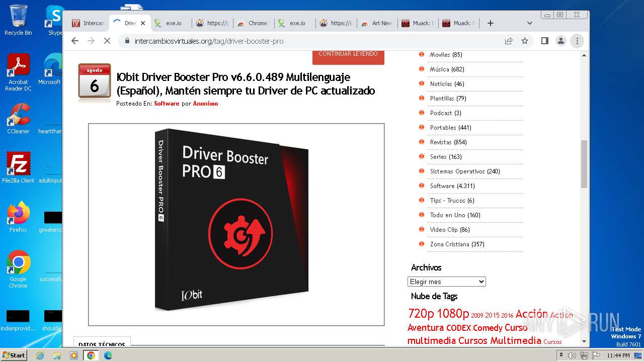Expand the tab search chevron
The width and height of the screenshot is (644, 362).
click(529, 23)
